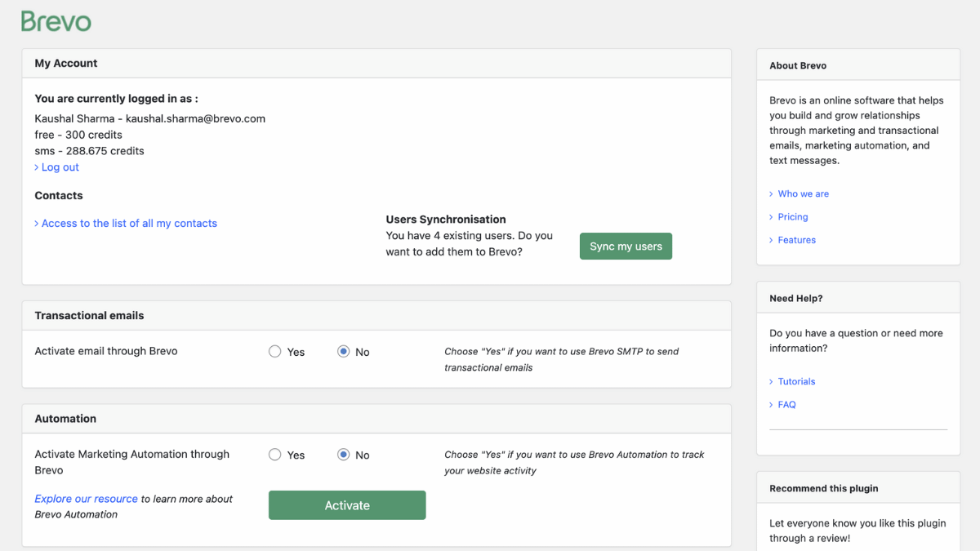Image resolution: width=980 pixels, height=551 pixels.
Task: Click the arrow before Features
Action: pyautogui.click(x=770, y=239)
